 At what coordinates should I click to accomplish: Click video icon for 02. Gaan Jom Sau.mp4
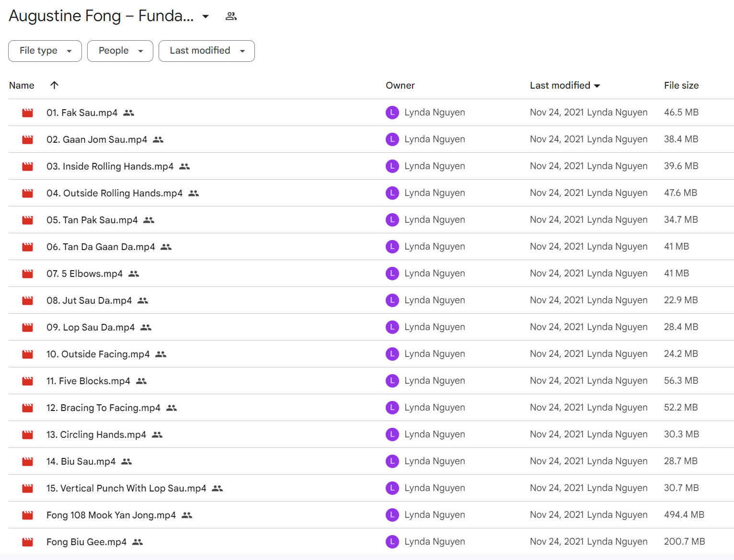coord(28,139)
